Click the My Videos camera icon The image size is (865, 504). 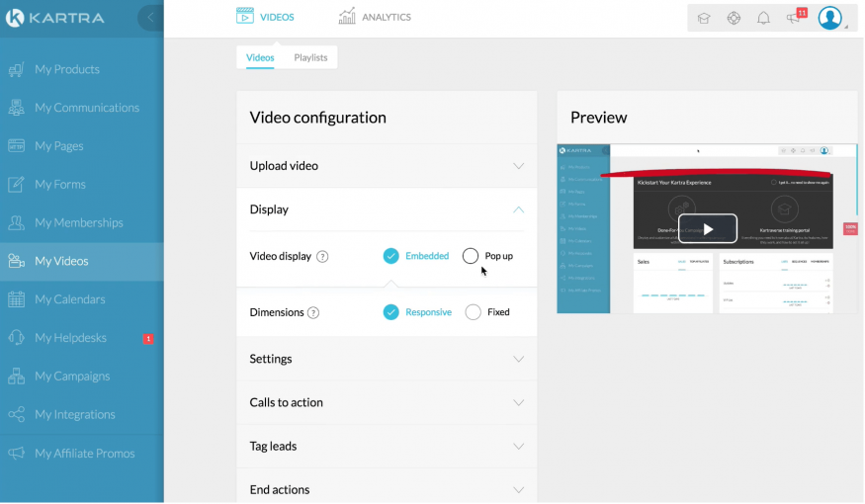[16, 261]
